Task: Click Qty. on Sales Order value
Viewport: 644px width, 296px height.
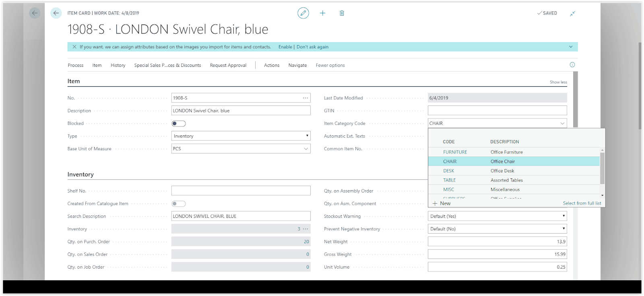Action: (x=308, y=254)
